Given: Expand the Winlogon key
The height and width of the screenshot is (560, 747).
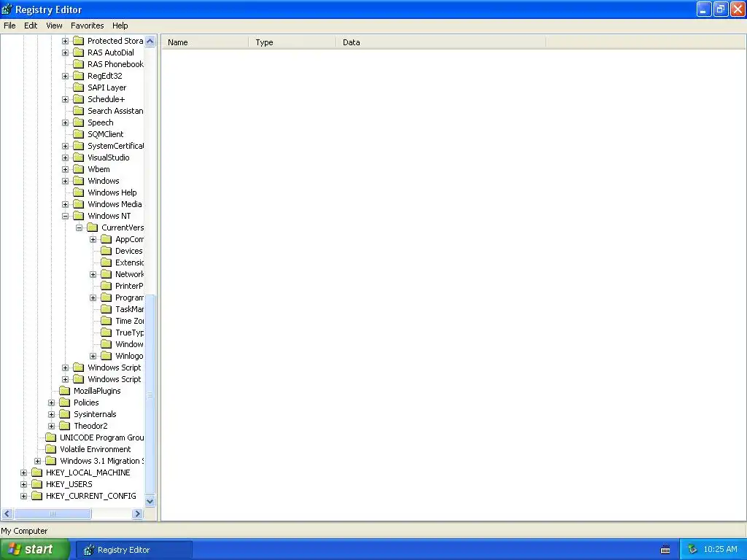Looking at the screenshot, I should [x=93, y=356].
